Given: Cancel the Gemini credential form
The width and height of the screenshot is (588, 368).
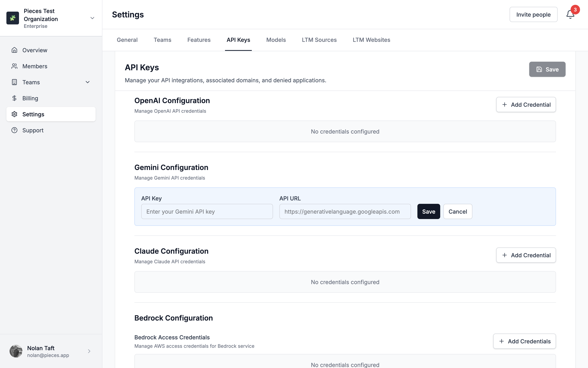Looking at the screenshot, I should click(x=457, y=211).
